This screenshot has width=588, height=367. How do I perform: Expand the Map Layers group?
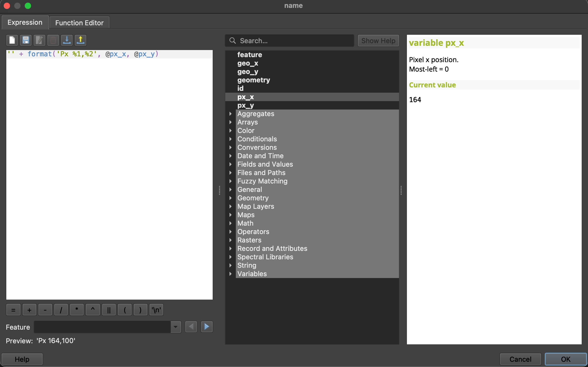(x=231, y=206)
